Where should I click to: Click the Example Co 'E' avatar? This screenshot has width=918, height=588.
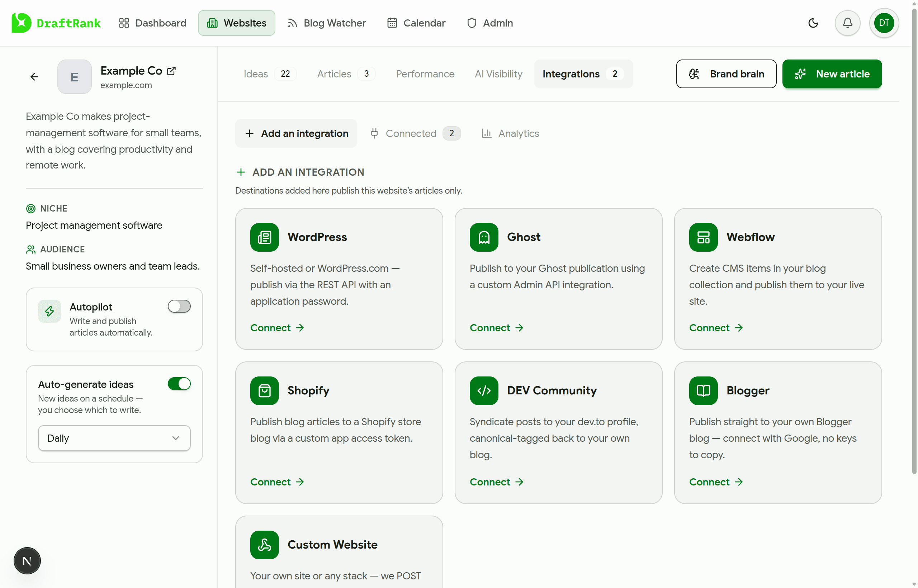click(75, 77)
